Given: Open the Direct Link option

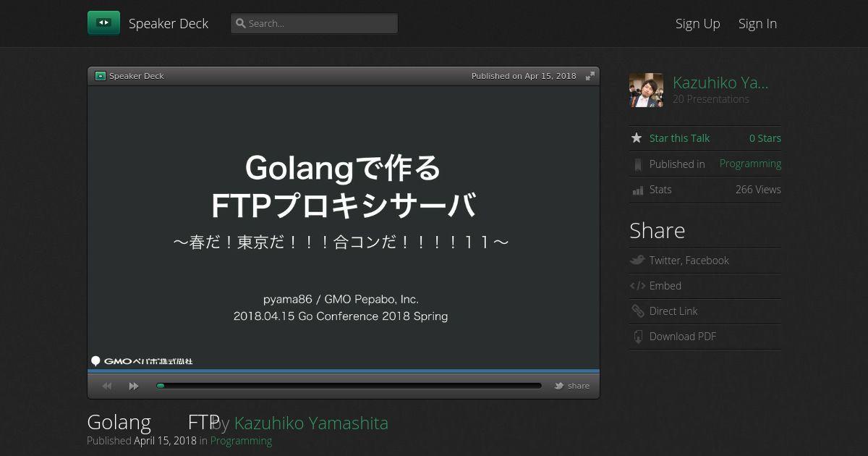Looking at the screenshot, I should (673, 311).
